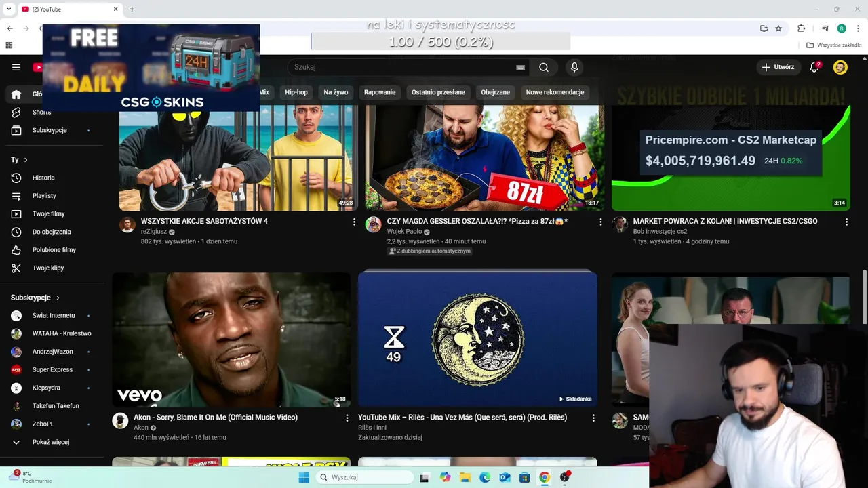Close the YouTube browser tab

115,9
